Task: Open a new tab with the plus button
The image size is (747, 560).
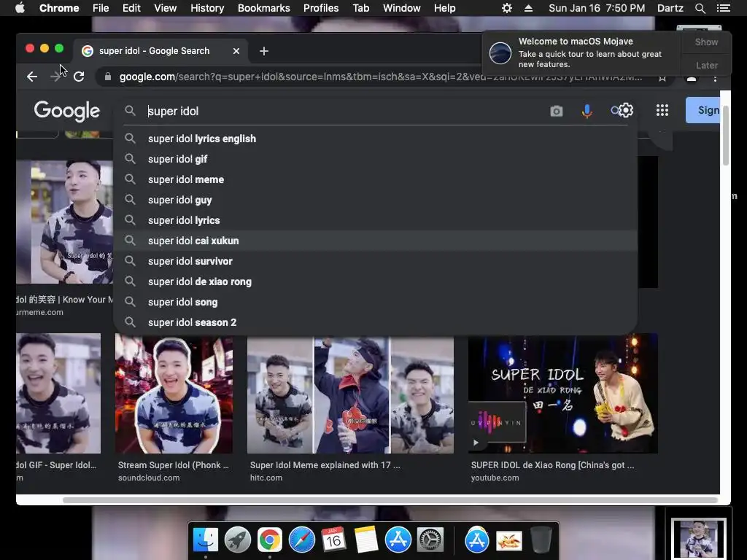Action: point(264,51)
